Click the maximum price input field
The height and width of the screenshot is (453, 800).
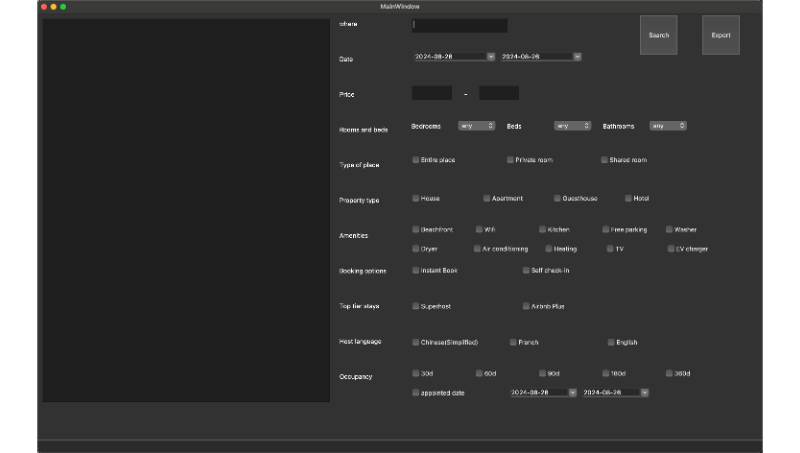pos(498,93)
